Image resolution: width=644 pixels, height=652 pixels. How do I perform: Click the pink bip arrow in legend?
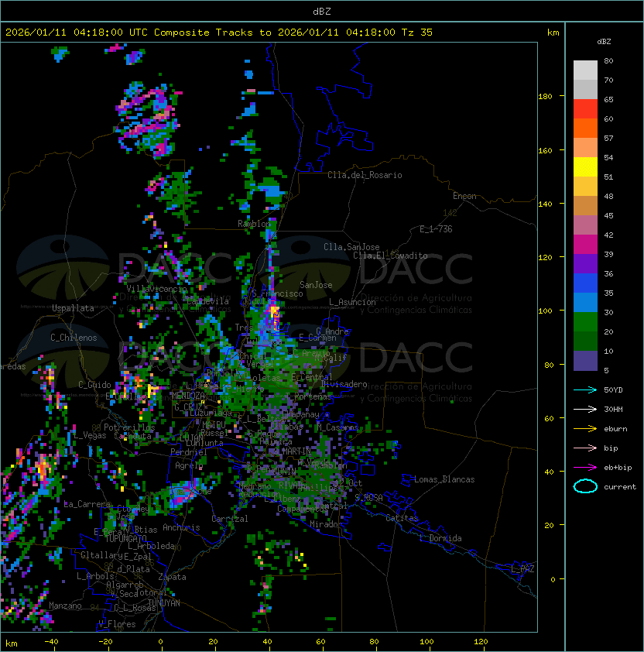click(585, 448)
